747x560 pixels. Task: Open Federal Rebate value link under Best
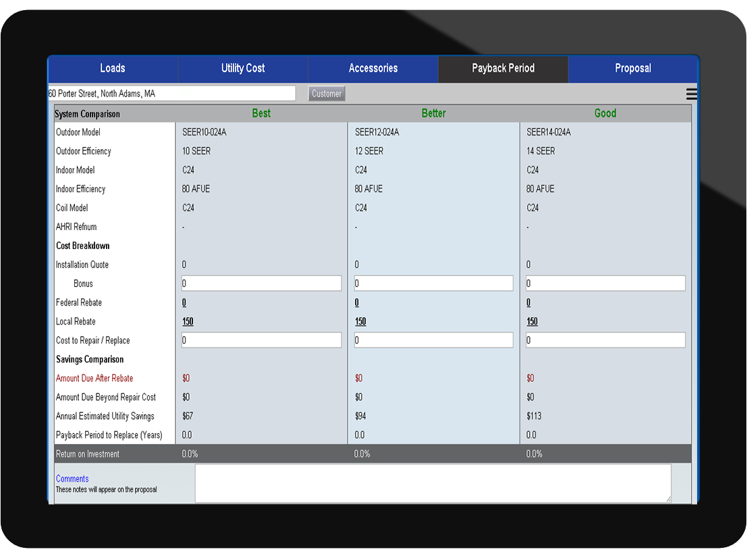pyautogui.click(x=184, y=303)
